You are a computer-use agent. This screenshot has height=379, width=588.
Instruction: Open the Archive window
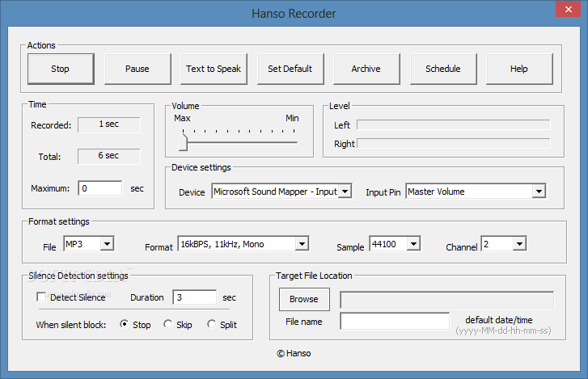[366, 69]
